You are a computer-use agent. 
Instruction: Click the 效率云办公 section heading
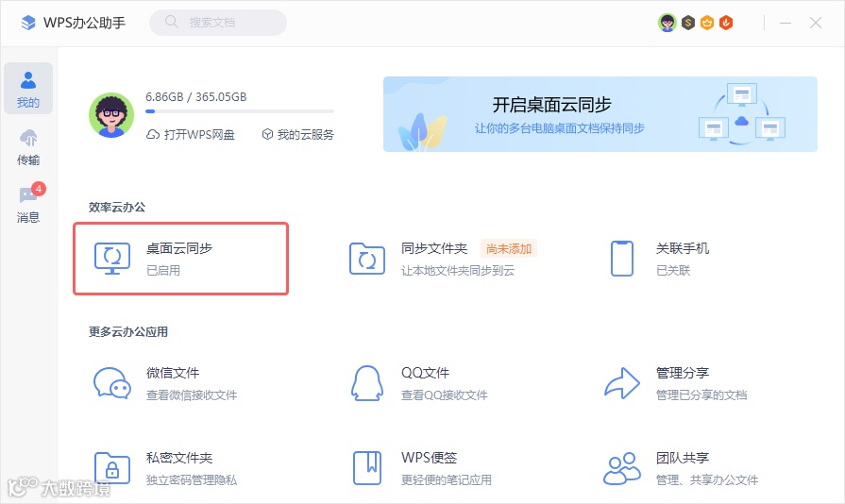[117, 208]
